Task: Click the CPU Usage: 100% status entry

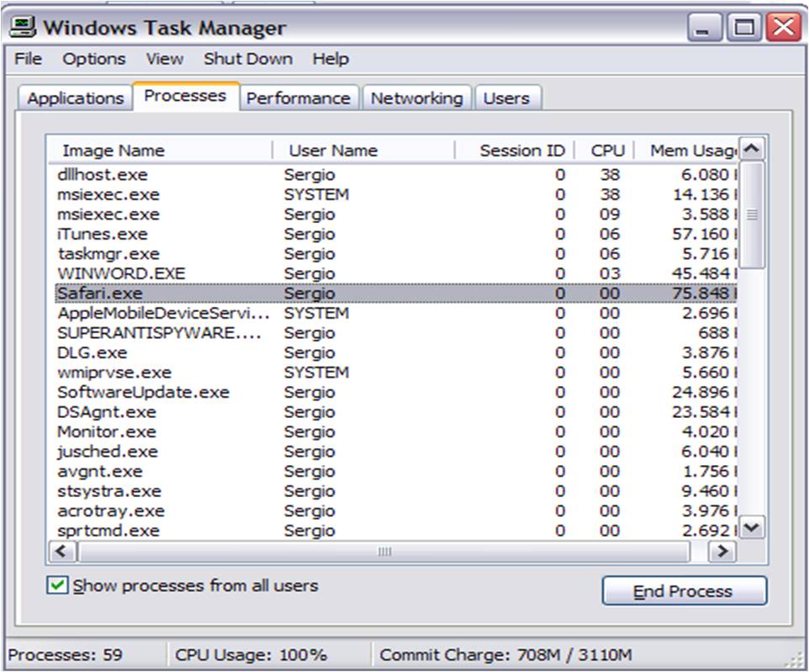Action: [251, 655]
